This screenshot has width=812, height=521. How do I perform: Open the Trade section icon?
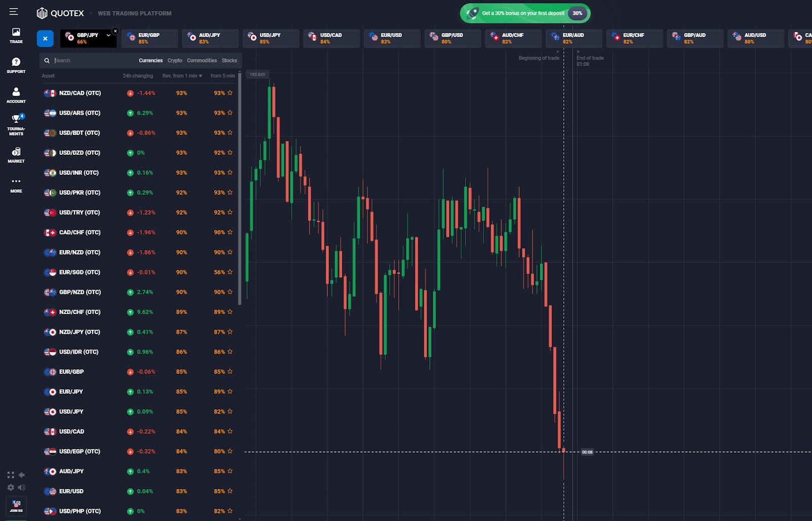pos(16,36)
